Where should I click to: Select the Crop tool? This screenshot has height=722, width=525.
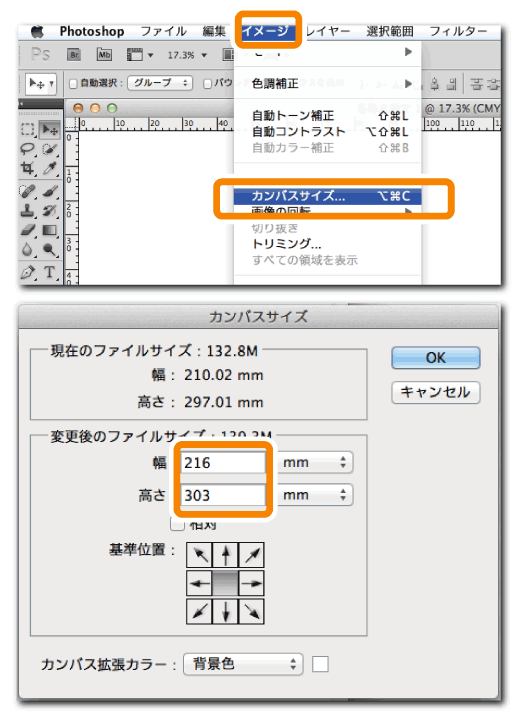coord(28,169)
